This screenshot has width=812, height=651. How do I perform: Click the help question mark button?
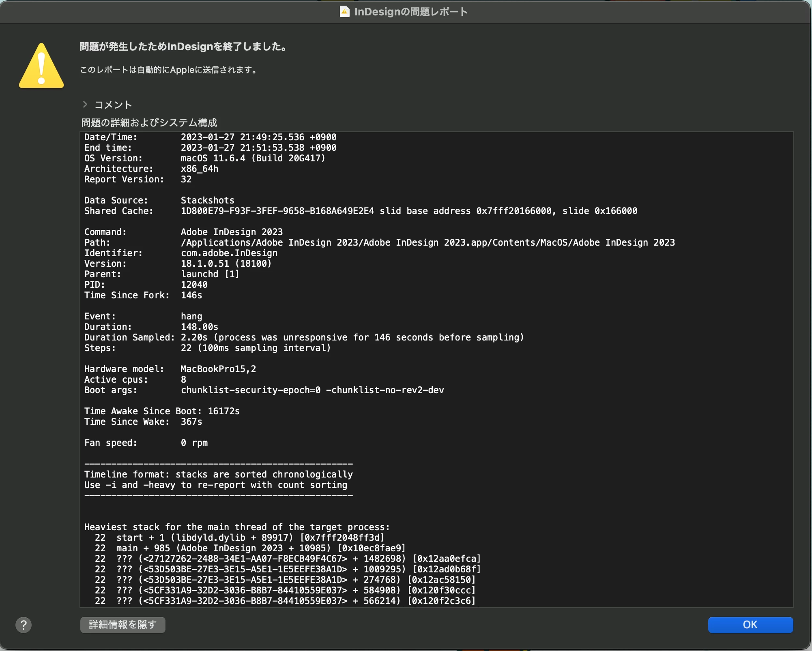coord(24,625)
